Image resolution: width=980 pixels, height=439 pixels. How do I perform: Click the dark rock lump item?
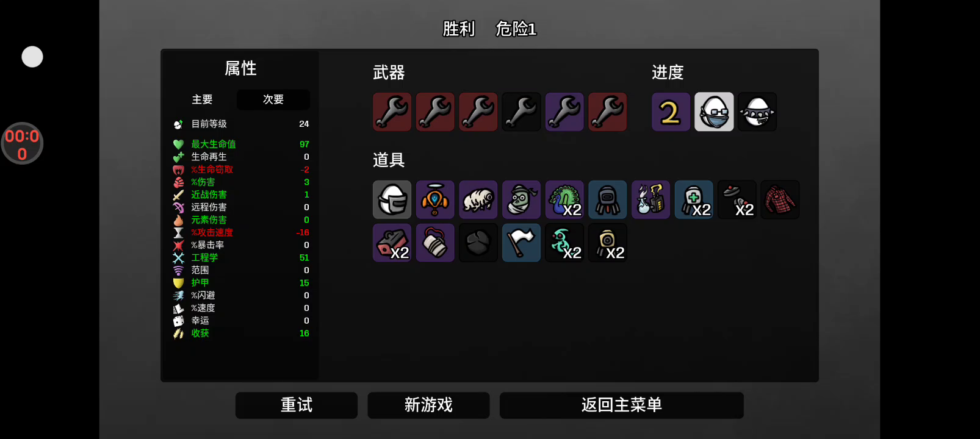pos(478,243)
